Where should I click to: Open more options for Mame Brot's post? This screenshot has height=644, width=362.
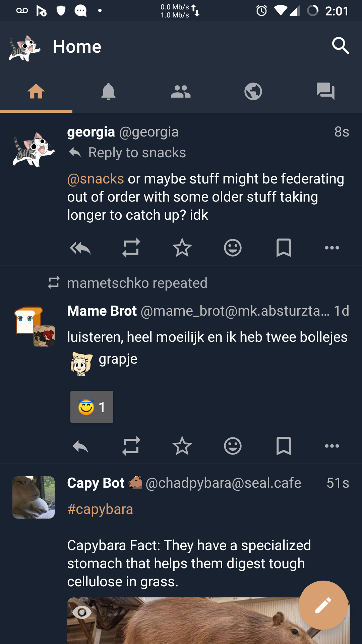pos(332,446)
